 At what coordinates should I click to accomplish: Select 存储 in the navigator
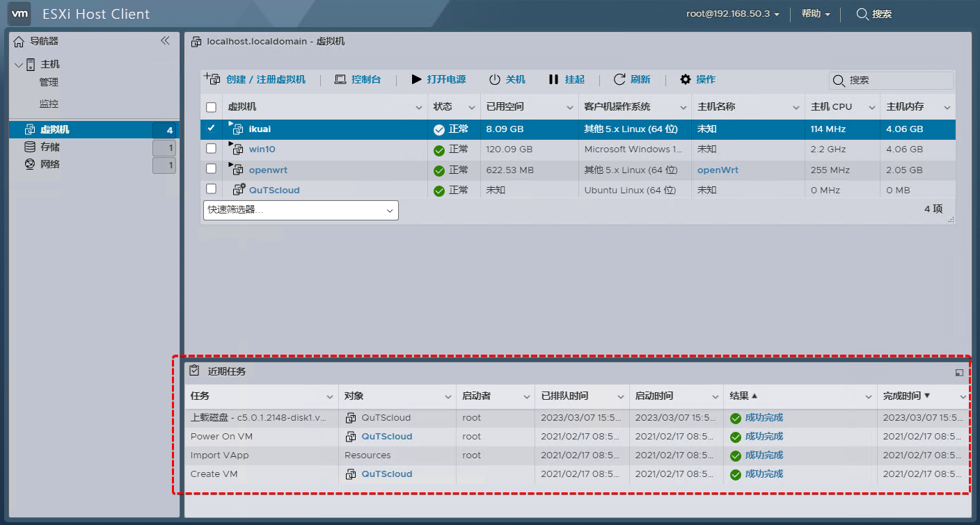coord(50,147)
